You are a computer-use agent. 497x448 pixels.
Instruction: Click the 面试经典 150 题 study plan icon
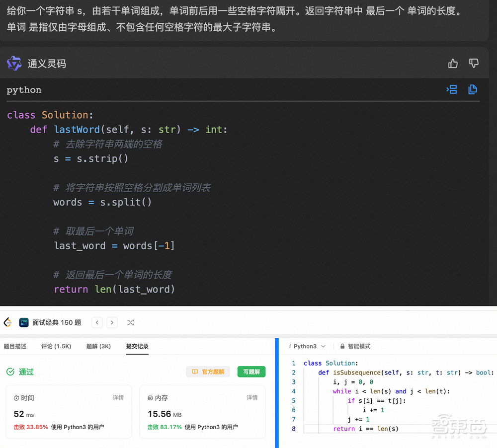pyautogui.click(x=24, y=322)
